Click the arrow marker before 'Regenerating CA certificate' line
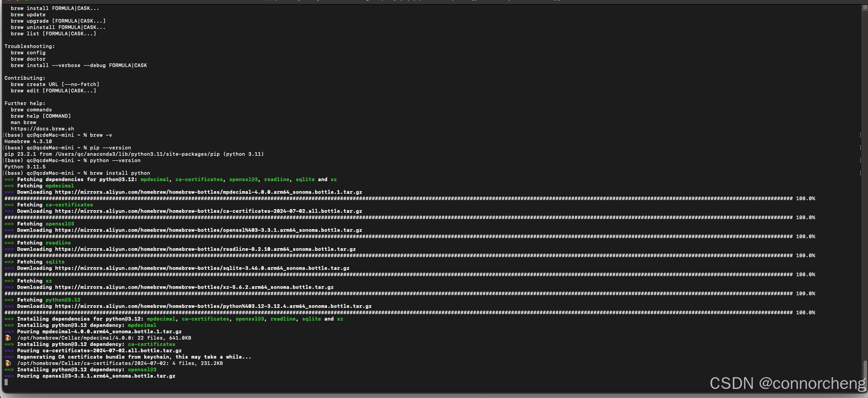 pos(9,357)
